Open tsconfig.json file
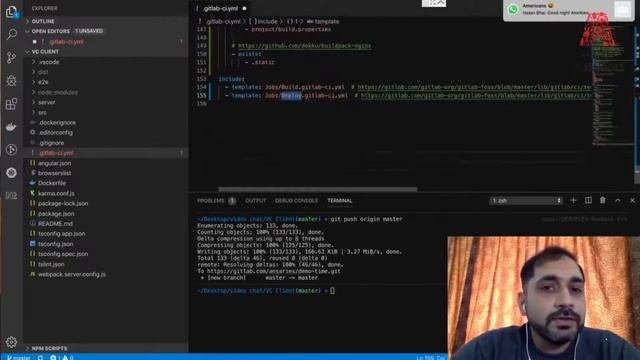This screenshot has height=360, width=640. click(56, 244)
